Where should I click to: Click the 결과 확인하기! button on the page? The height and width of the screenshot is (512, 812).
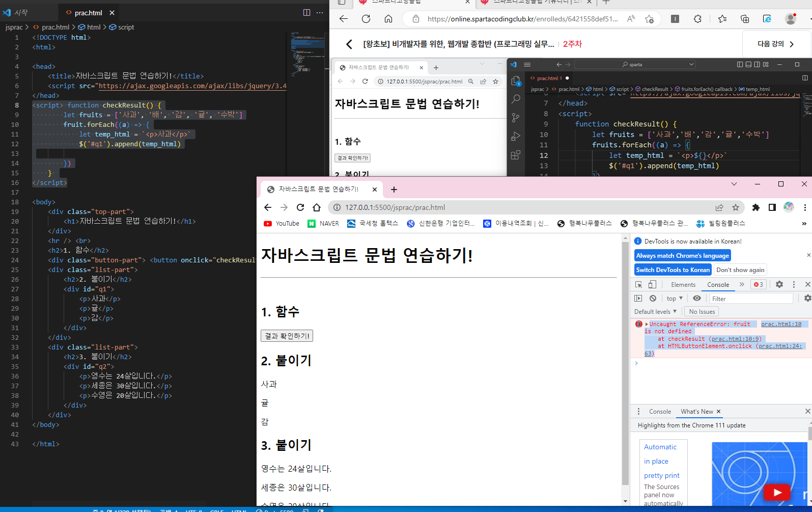pos(287,336)
